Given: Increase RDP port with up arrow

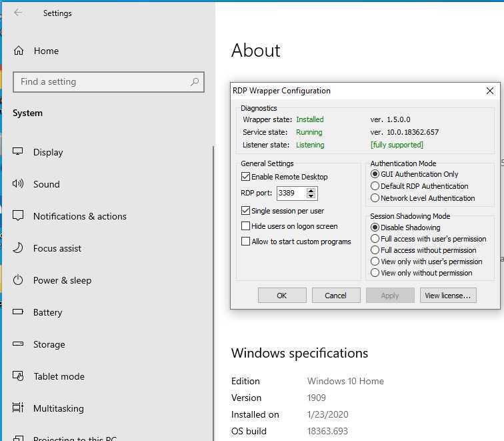Looking at the screenshot, I should (x=311, y=191).
